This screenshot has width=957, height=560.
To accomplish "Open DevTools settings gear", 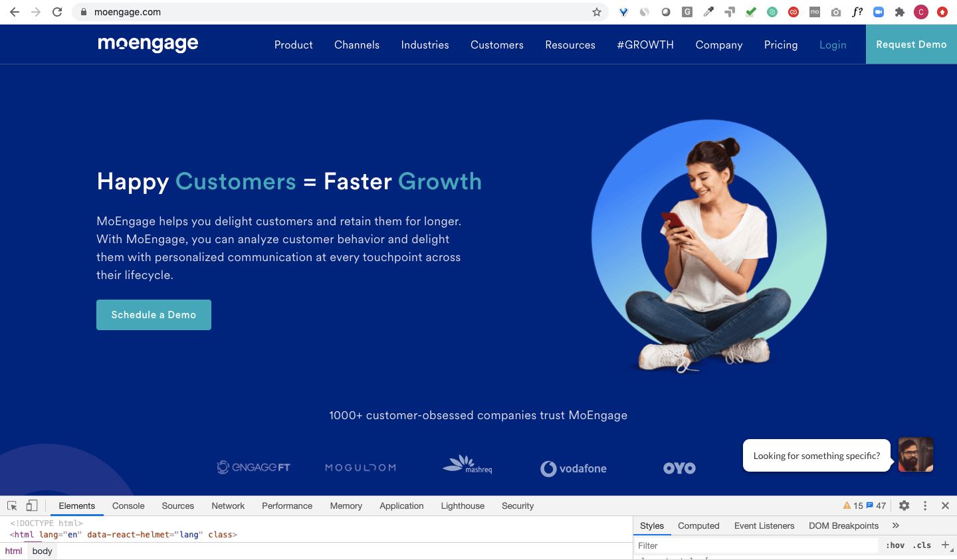I will point(904,506).
